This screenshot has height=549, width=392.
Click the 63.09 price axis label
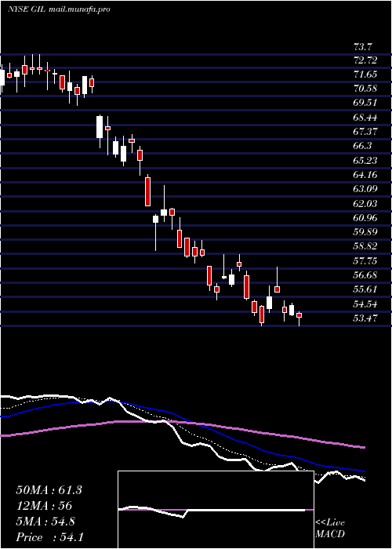coord(365,189)
